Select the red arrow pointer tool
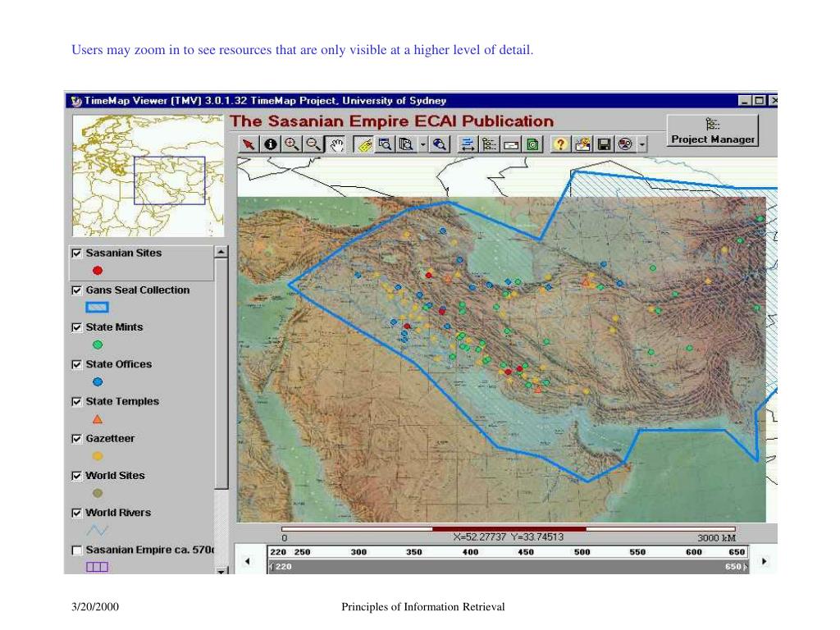Screen dimensions: 840x630 coord(249,144)
